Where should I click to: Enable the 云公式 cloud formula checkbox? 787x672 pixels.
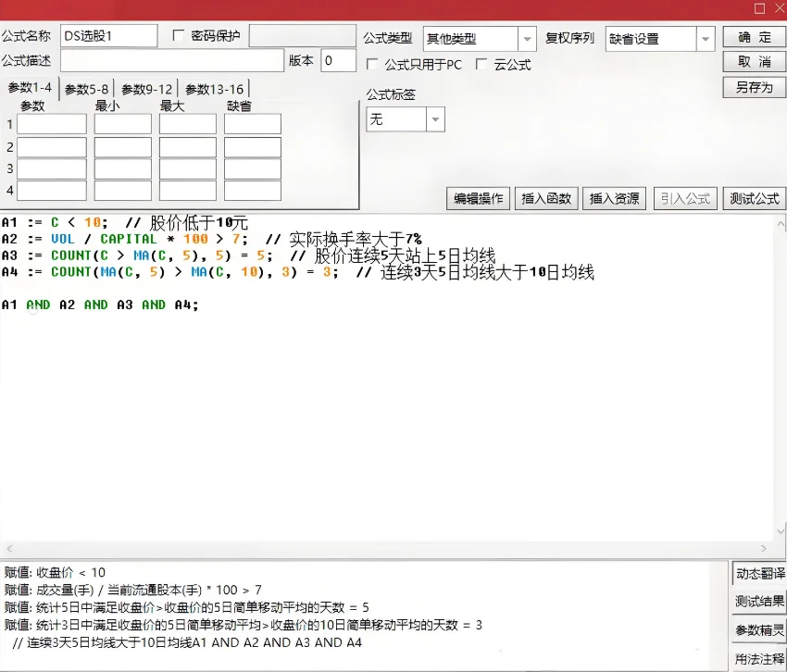tap(480, 64)
